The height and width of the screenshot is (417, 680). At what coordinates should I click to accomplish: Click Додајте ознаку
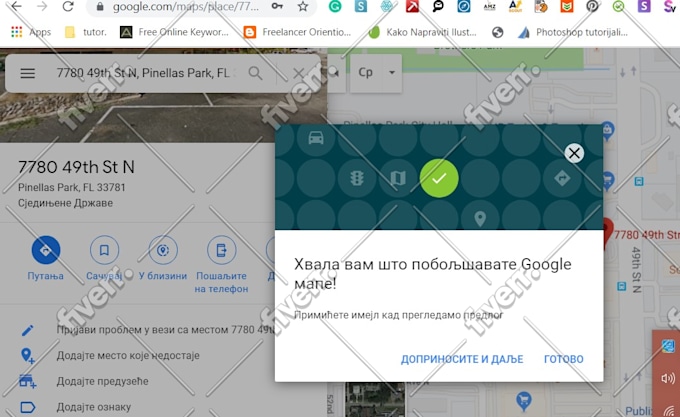(x=93, y=407)
